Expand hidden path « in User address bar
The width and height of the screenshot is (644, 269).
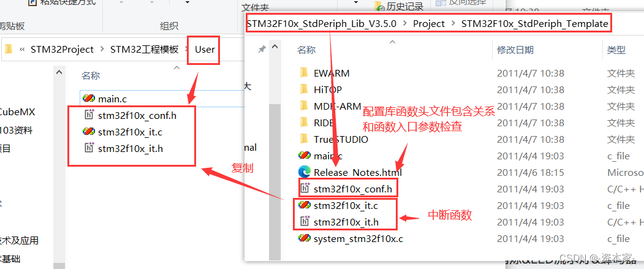coord(21,50)
